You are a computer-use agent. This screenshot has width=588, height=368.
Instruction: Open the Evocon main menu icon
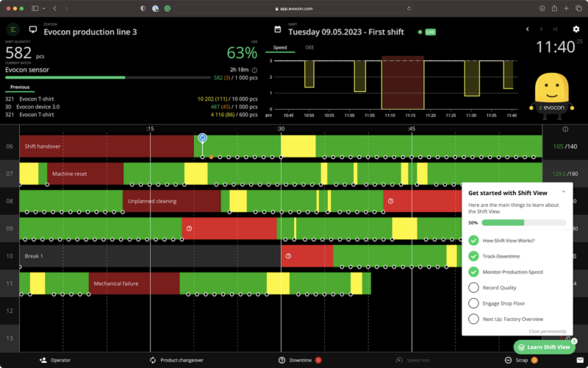pos(12,29)
